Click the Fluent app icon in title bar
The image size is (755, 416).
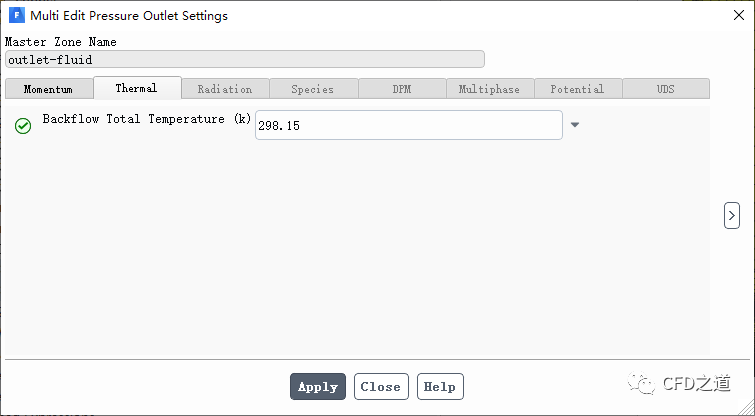tap(17, 16)
